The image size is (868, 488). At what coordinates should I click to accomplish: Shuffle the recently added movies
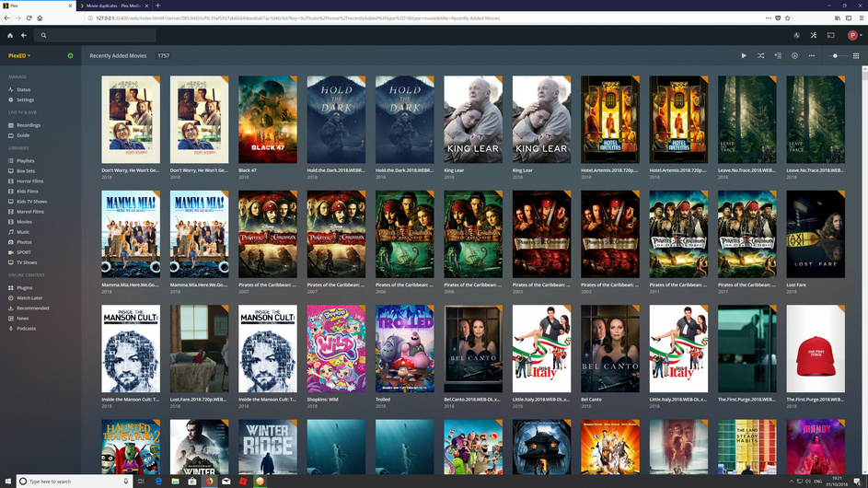click(760, 56)
